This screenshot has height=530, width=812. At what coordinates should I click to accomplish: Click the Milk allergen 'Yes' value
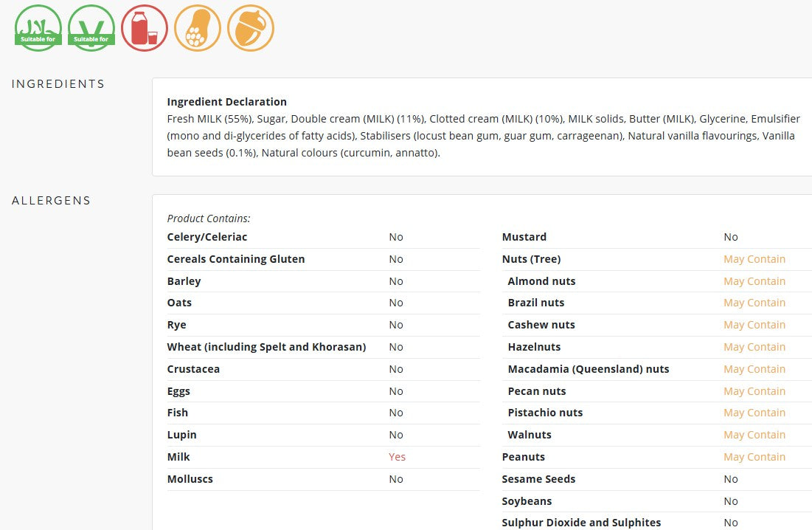click(398, 457)
